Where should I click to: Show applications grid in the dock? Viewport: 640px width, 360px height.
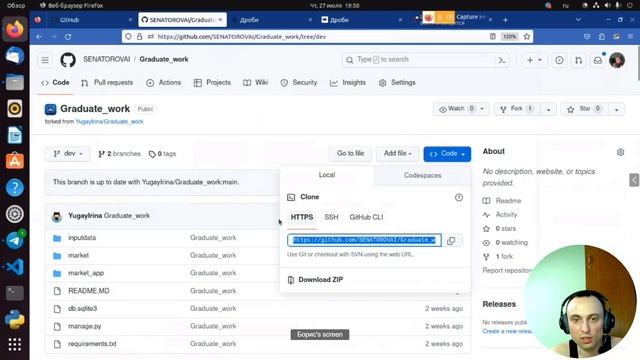[x=15, y=344]
